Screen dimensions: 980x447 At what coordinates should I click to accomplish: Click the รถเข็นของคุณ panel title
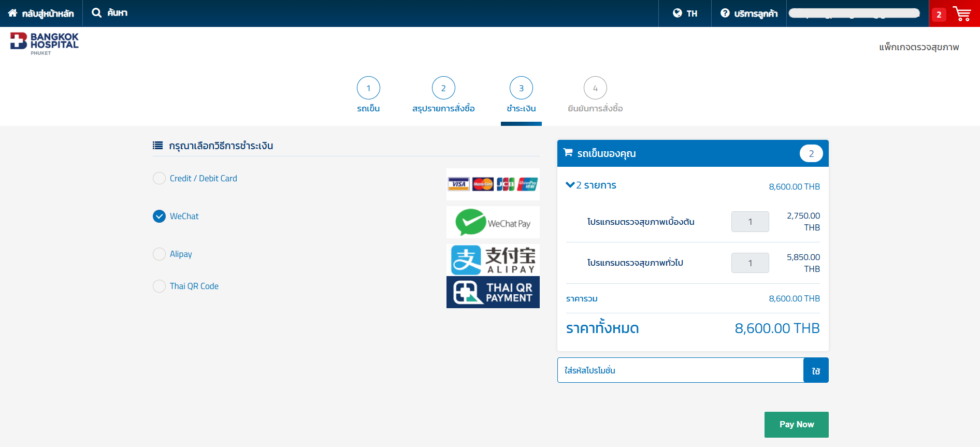[x=607, y=153]
